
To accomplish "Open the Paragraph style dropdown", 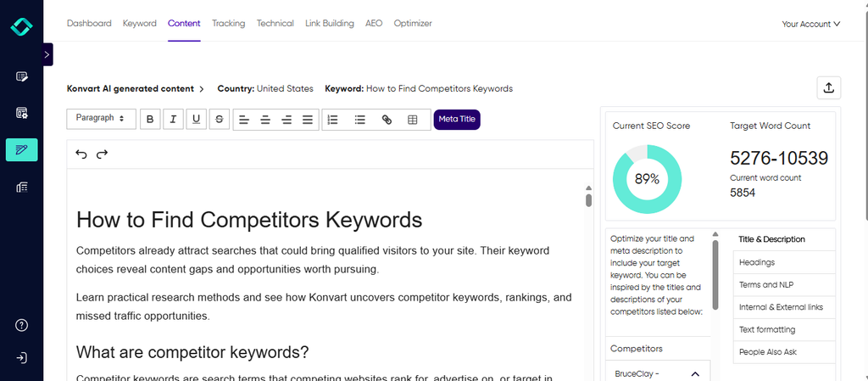I will click(102, 119).
